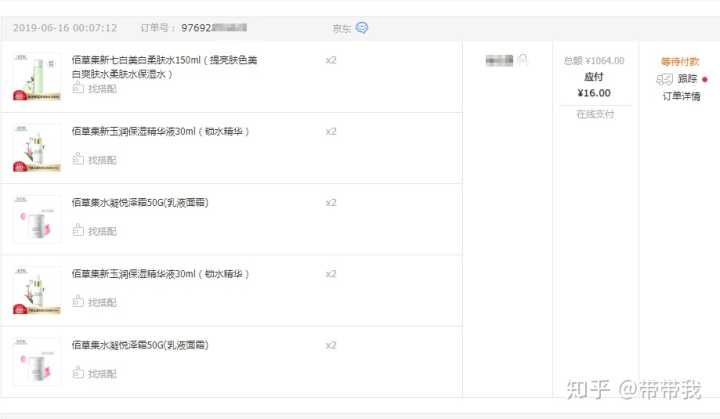
Task: Open JD customer chat icon
Action: pyautogui.click(x=362, y=28)
